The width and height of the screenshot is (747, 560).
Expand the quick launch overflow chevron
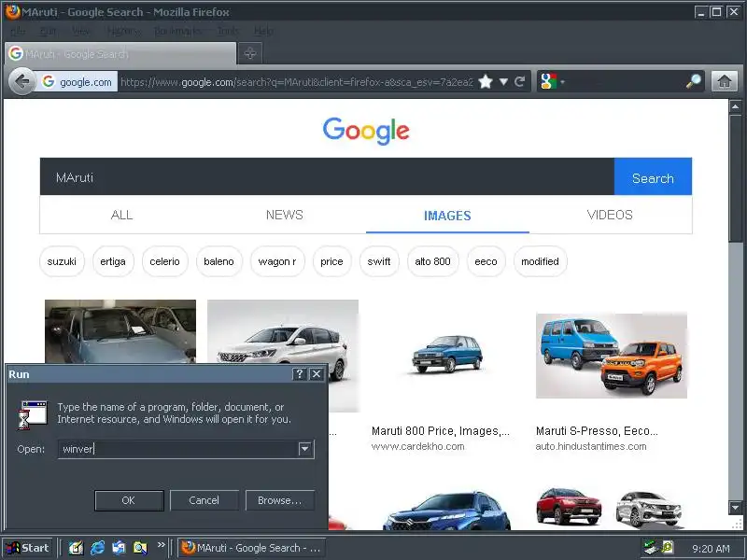(161, 545)
